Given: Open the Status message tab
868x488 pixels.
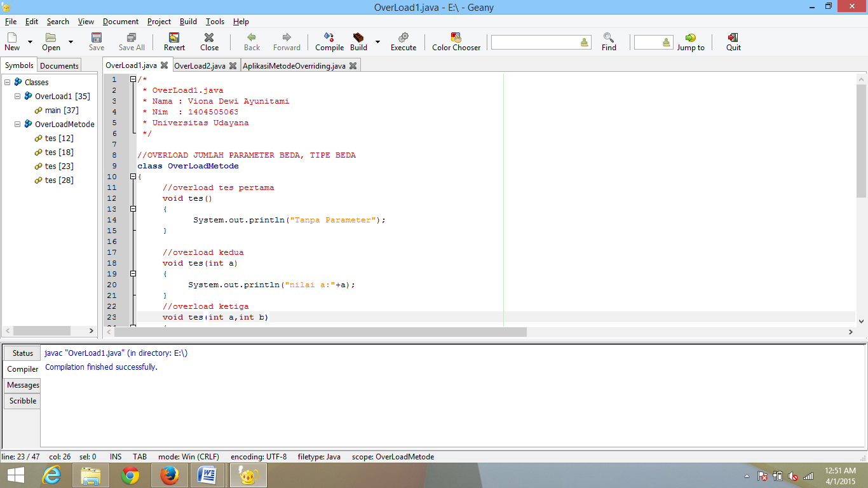Looking at the screenshot, I should tap(23, 353).
